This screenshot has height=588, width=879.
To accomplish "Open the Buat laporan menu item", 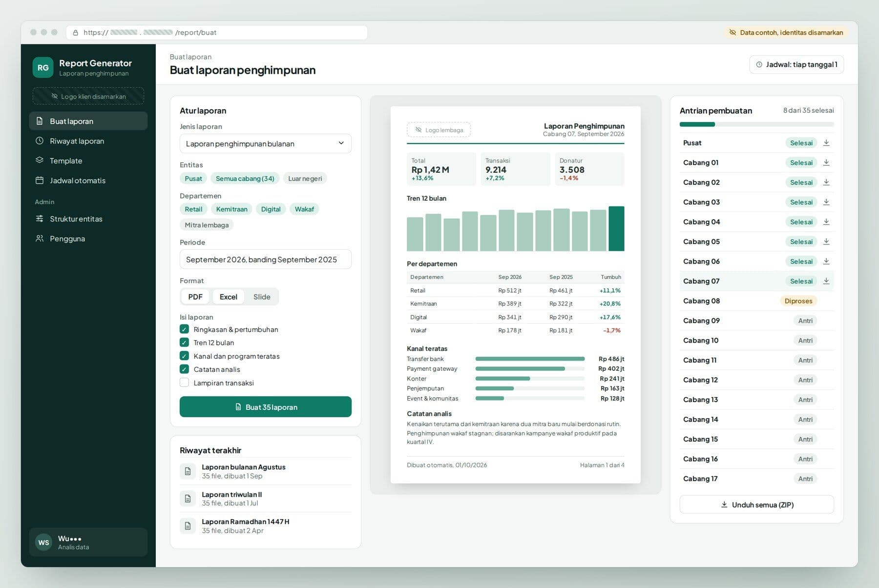I will 88,121.
